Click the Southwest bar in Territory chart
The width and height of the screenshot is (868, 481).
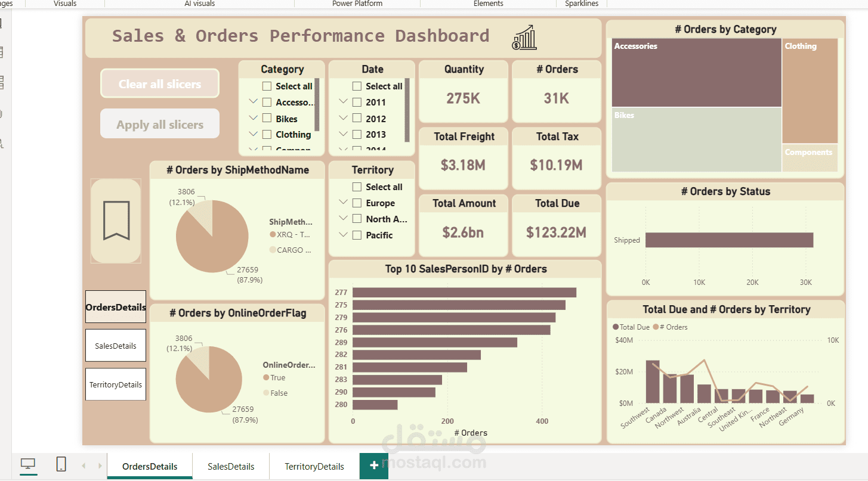tap(653, 382)
